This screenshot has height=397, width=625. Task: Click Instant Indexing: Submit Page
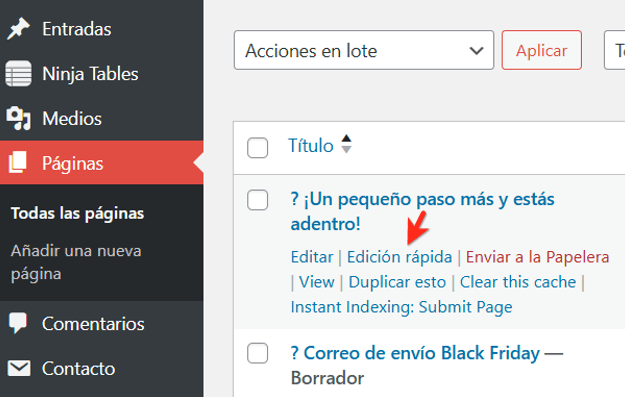[401, 307]
